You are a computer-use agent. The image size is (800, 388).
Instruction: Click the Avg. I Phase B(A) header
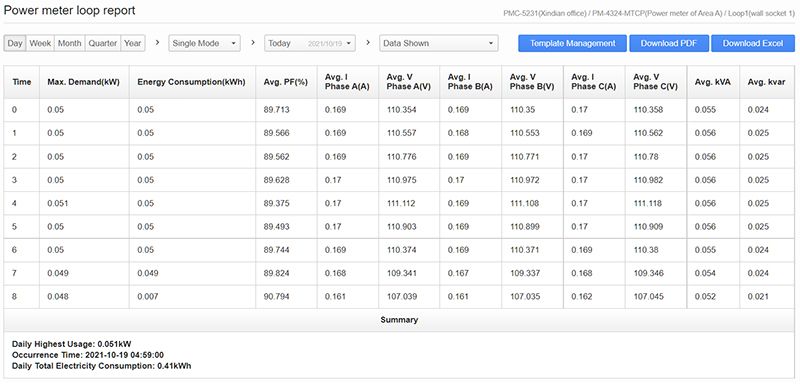pyautogui.click(x=470, y=82)
